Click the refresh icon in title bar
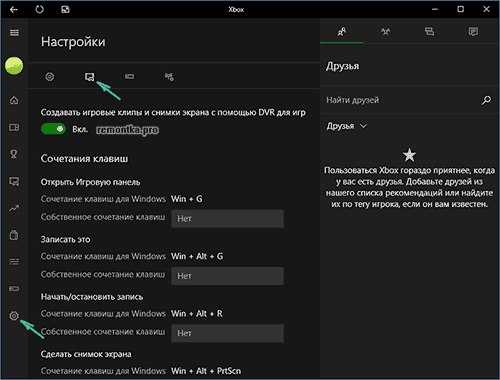 [x=39, y=9]
